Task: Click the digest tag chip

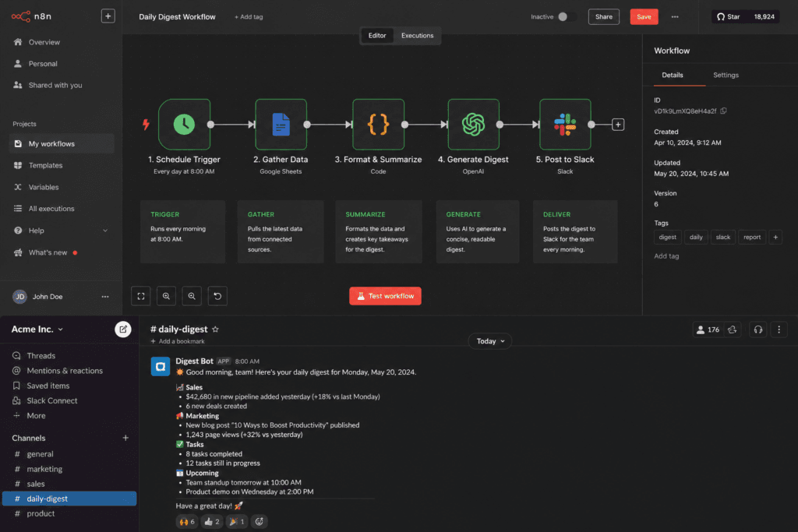Action: (667, 237)
